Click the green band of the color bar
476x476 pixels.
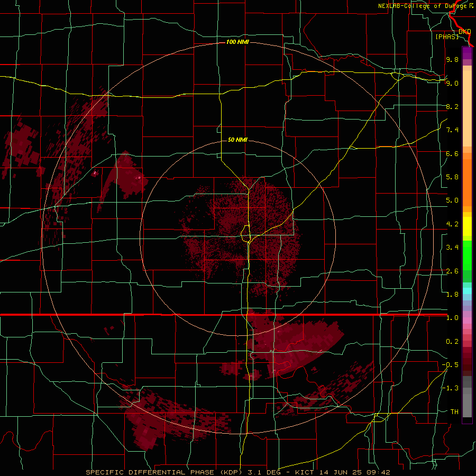[467, 256]
